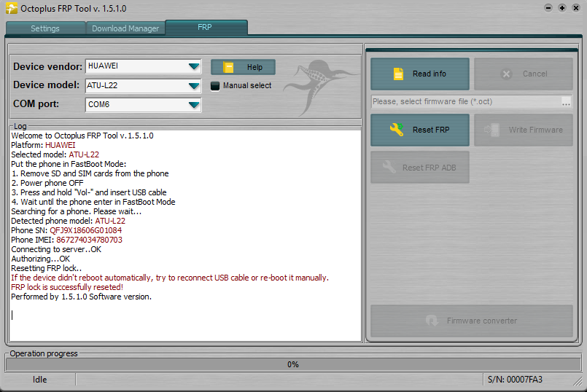Click the Operation progress bar at 0%
Image resolution: width=587 pixels, height=392 pixels.
pyautogui.click(x=293, y=364)
